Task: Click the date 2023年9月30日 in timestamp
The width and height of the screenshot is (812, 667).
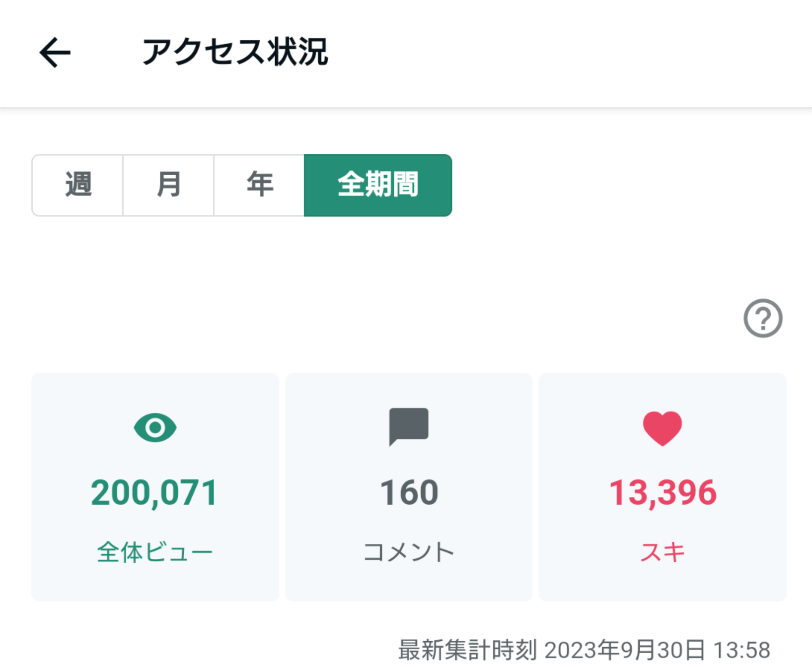Action: click(625, 650)
